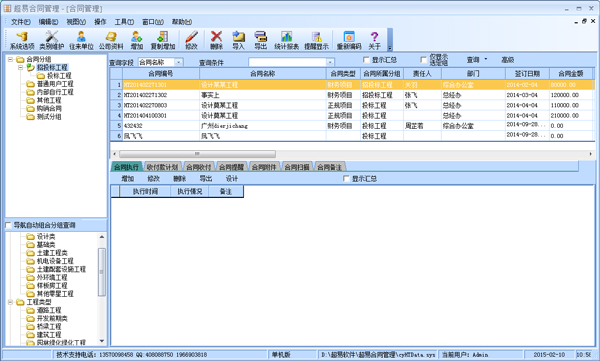This screenshot has height=361, width=600.
Task: Collapse 合同分组 root node
Action: coord(11,59)
